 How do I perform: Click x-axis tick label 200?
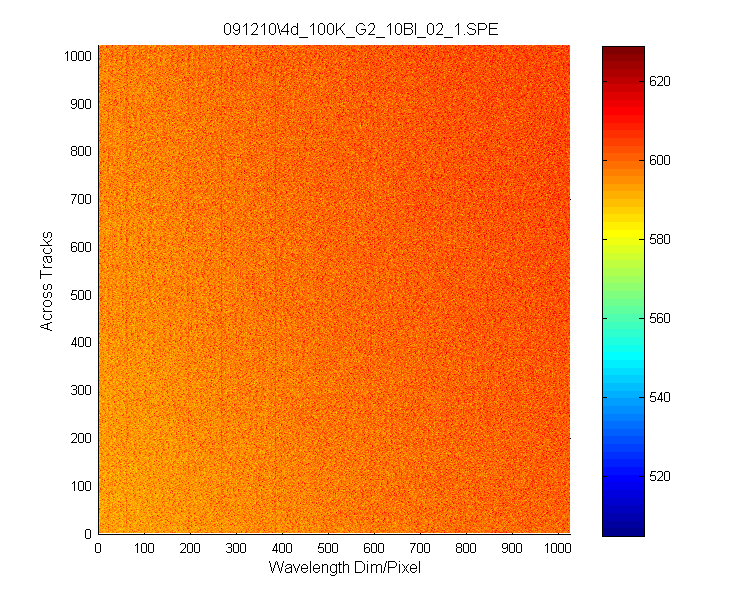(190, 548)
